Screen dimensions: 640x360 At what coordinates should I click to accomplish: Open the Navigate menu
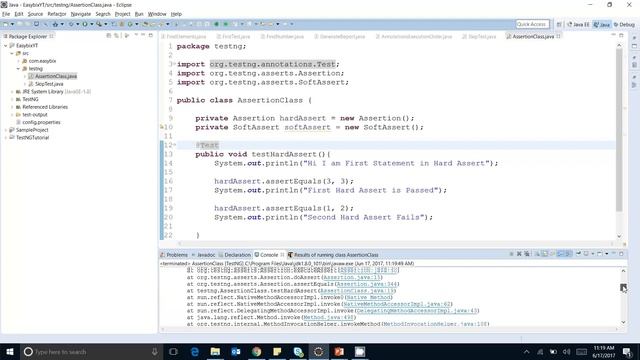tap(81, 14)
